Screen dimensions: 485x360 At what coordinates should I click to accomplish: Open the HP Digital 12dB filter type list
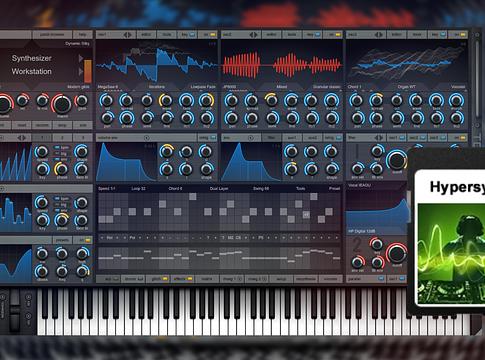[362, 231]
